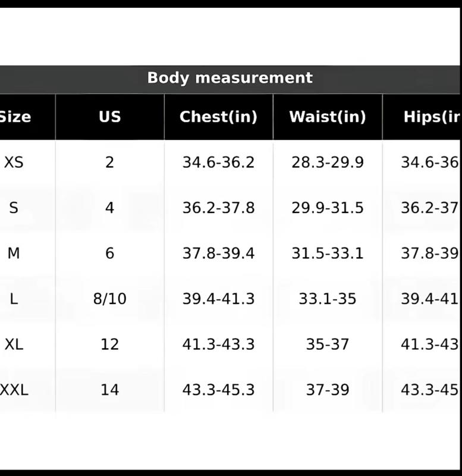Click the hips value in the S row
This screenshot has height=476, width=462.
point(429,208)
